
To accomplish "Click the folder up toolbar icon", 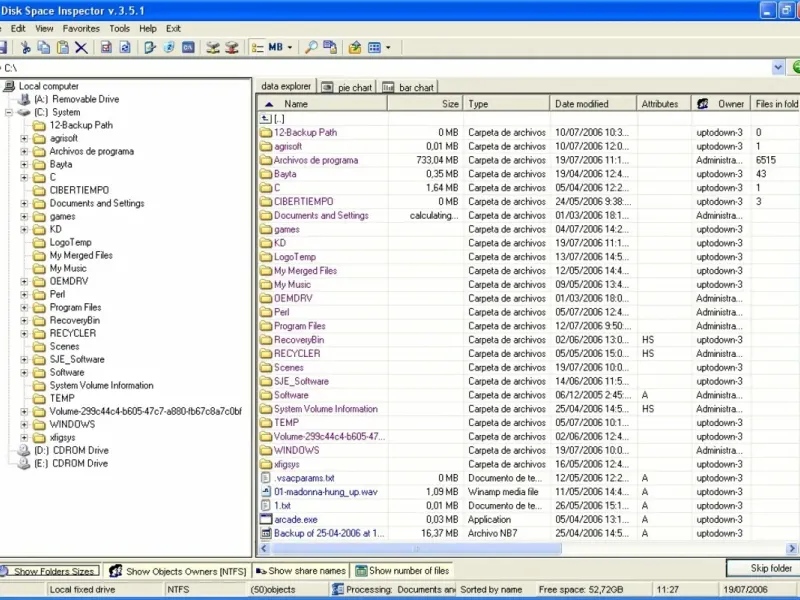I will (x=355, y=47).
